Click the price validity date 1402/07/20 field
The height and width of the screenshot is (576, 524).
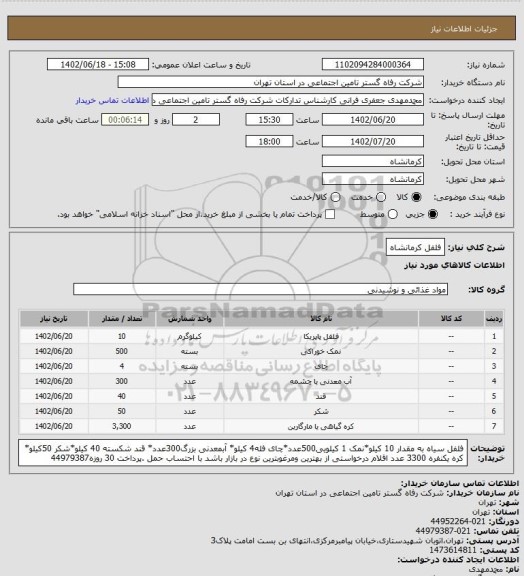click(x=373, y=141)
